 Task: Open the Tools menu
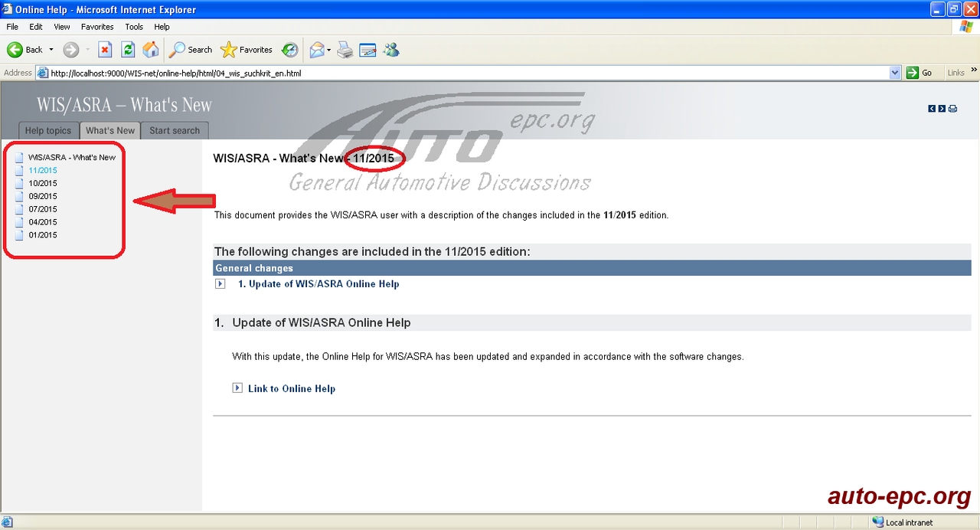[134, 27]
